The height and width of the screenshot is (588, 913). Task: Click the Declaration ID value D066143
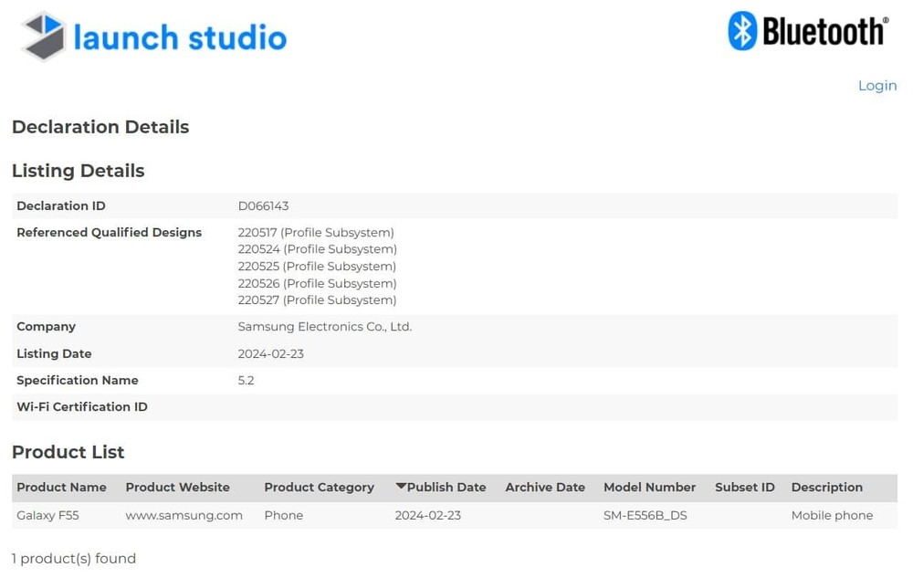(x=263, y=206)
